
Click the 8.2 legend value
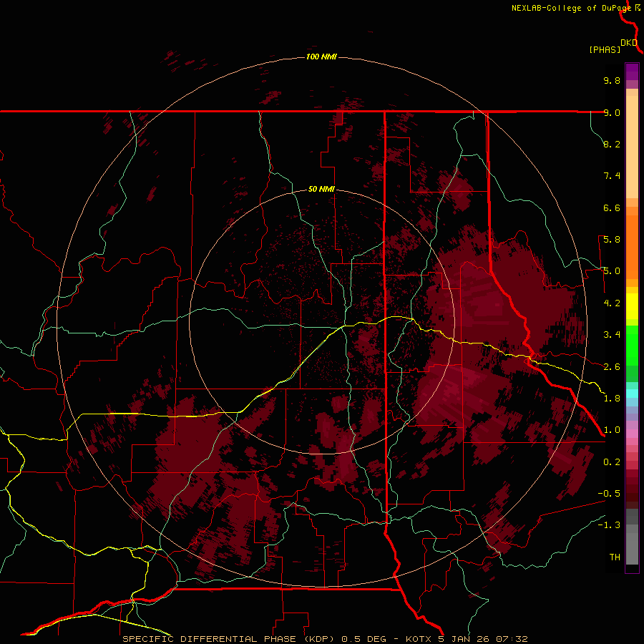[612, 144]
